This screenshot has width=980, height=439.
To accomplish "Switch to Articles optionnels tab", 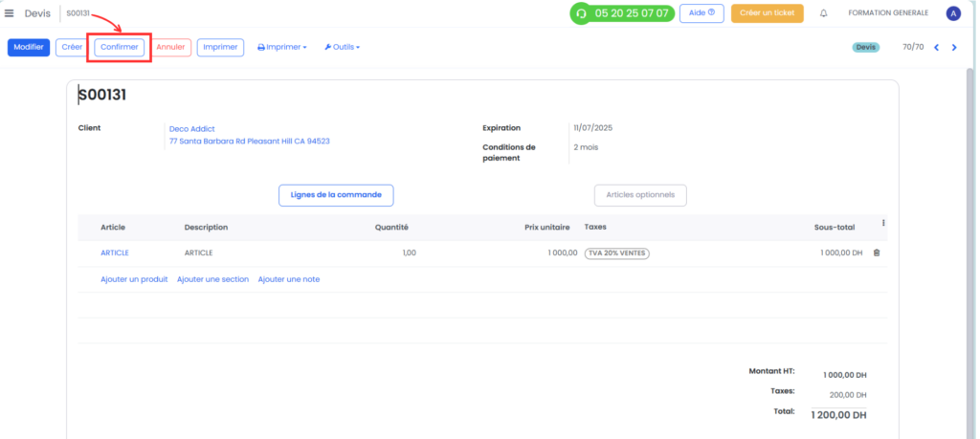I will point(640,195).
